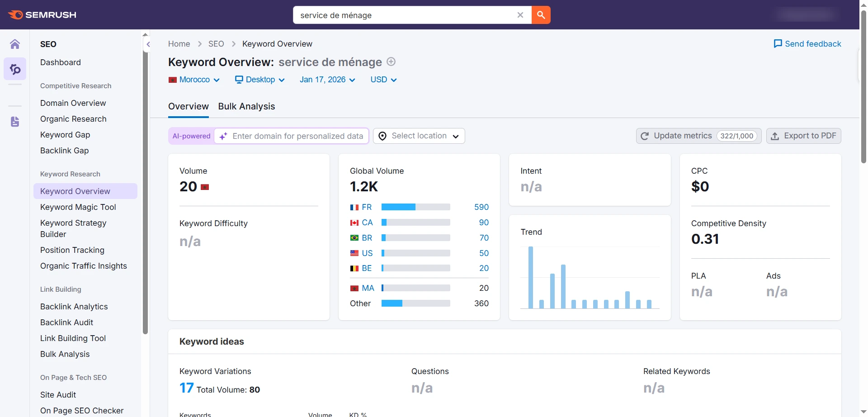The height and width of the screenshot is (417, 868).
Task: Open Keyword Magic Tool from sidebar
Action: (x=78, y=207)
